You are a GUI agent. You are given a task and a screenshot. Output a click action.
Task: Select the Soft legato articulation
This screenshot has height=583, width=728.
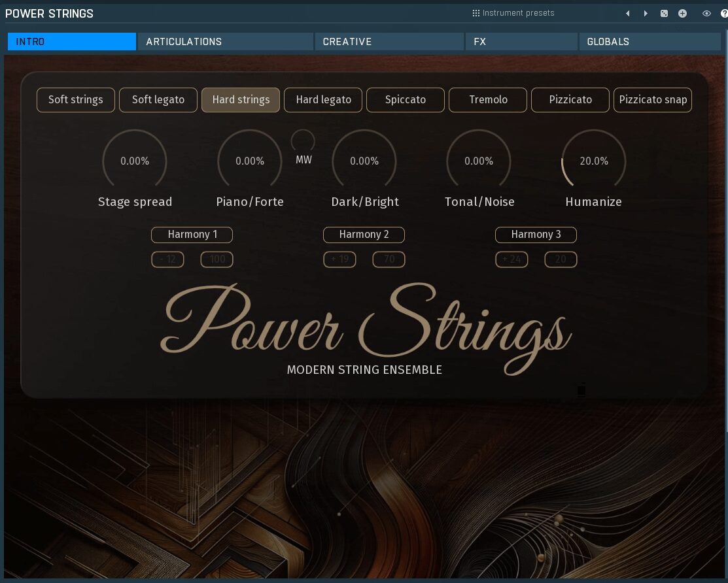point(158,99)
